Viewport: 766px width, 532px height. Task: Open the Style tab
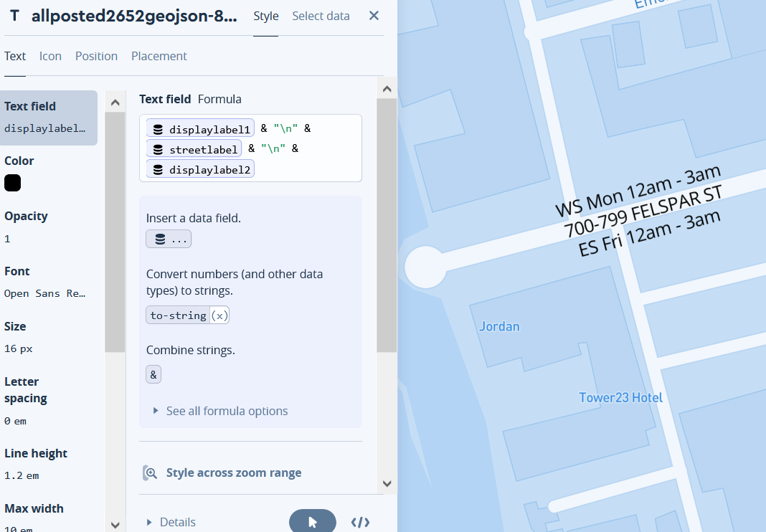click(x=266, y=16)
